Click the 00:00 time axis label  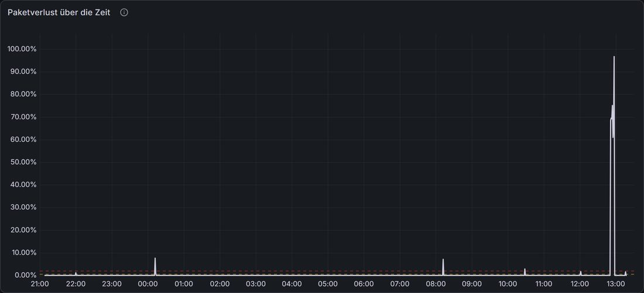coord(148,284)
